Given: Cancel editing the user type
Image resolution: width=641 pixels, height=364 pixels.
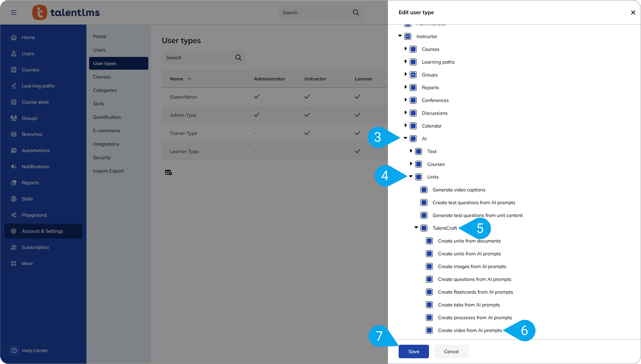Looking at the screenshot, I should 451,351.
